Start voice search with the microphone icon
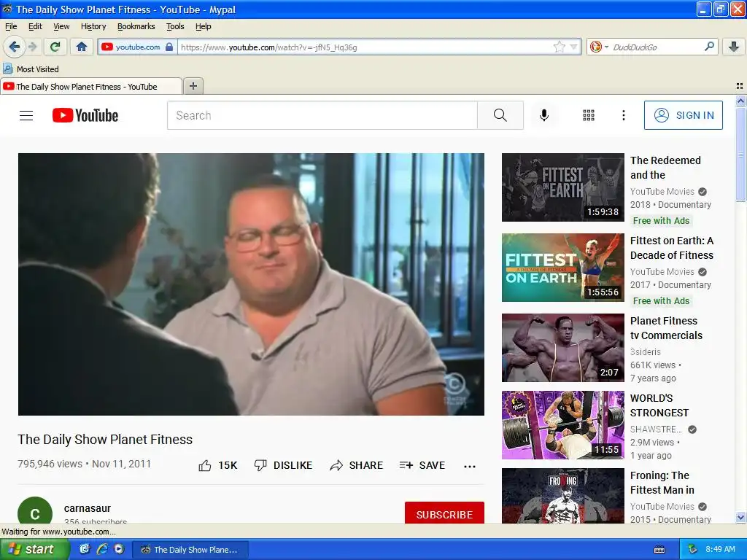747x560 pixels. pos(544,115)
